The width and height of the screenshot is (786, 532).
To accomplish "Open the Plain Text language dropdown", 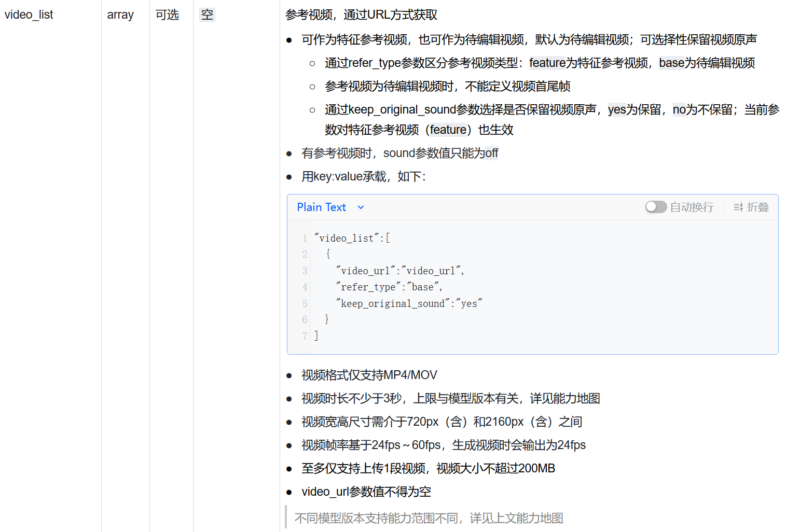I will [321, 207].
